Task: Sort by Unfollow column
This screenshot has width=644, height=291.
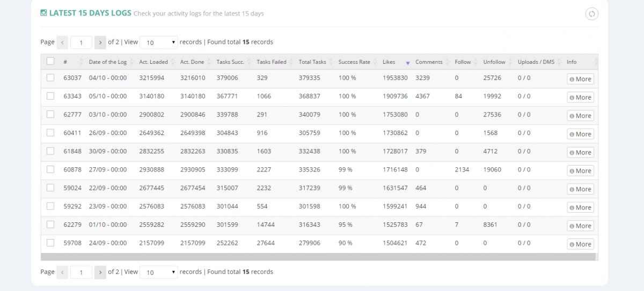Action: pyautogui.click(x=494, y=62)
